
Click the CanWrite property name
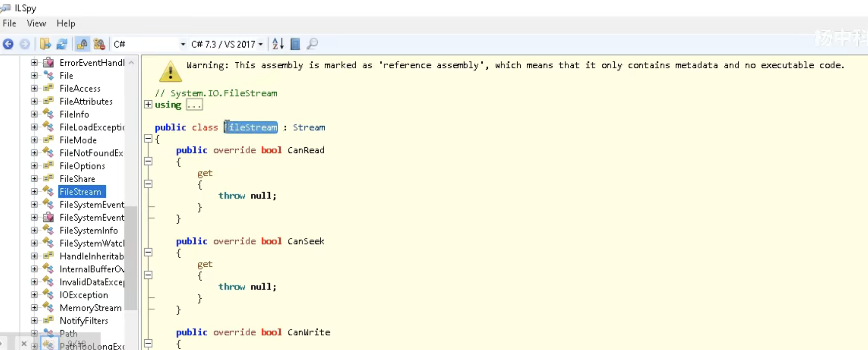(309, 332)
